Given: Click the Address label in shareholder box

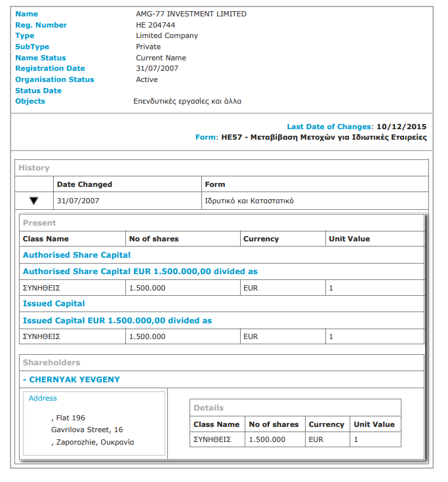Looking at the screenshot, I should (x=43, y=398).
